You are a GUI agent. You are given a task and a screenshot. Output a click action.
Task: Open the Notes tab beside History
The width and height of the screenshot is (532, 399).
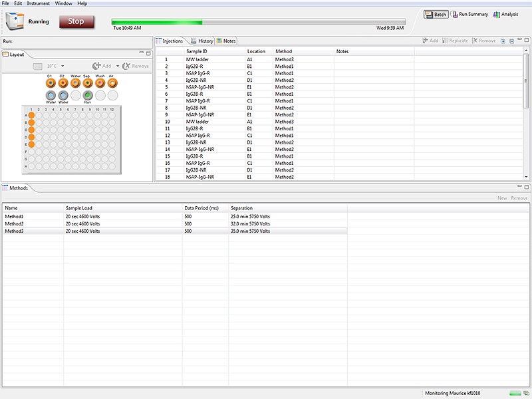[x=226, y=41]
